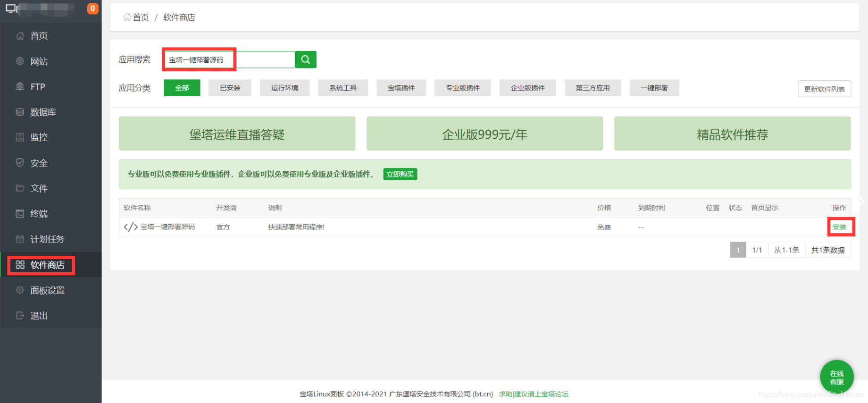Click the code icon of 宝塔一键部署源码

click(x=131, y=227)
